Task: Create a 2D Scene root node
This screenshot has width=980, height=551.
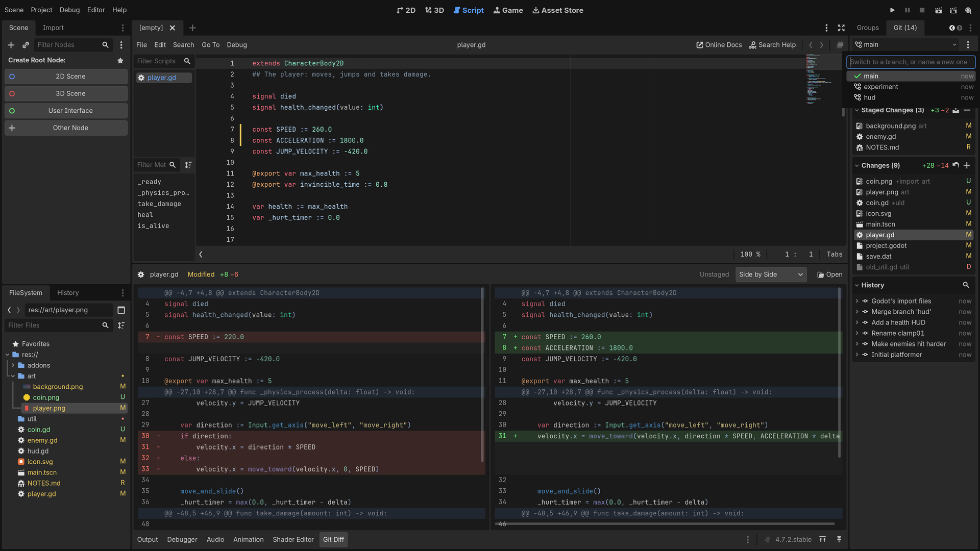Action: click(66, 77)
